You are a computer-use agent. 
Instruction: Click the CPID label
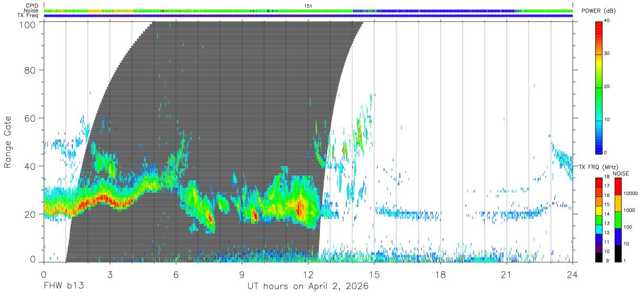pos(31,5)
